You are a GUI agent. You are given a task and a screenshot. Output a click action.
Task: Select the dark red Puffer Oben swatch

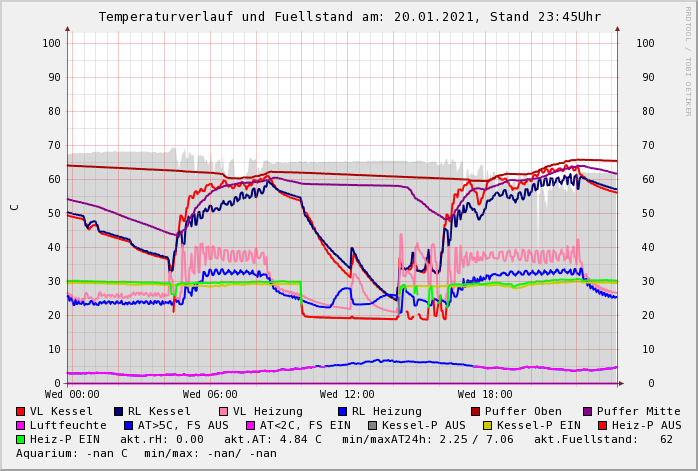tap(475, 412)
